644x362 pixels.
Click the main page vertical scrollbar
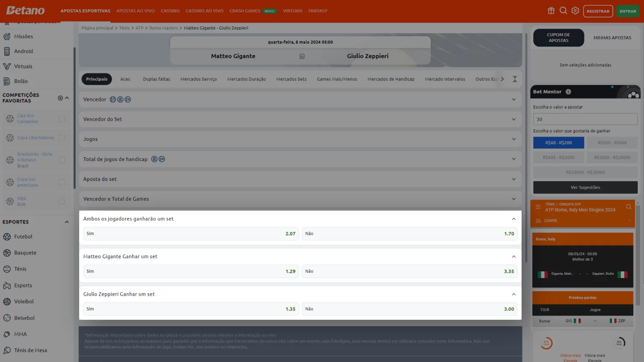[x=526, y=148]
